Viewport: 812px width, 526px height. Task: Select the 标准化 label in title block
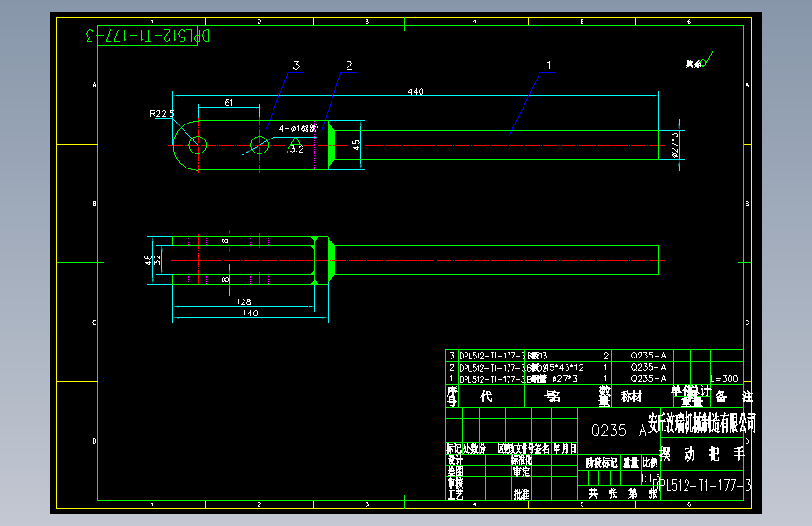(522, 460)
